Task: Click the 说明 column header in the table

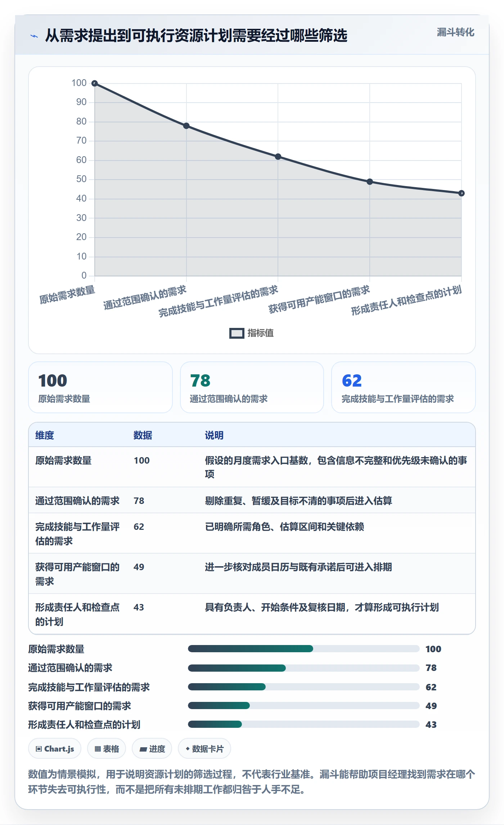Action: [x=214, y=435]
